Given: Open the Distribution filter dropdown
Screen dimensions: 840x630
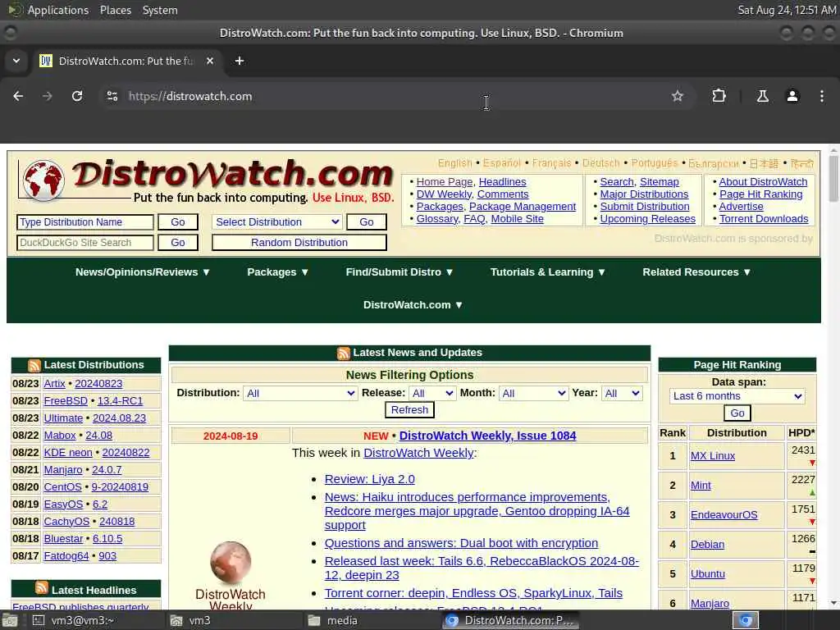Looking at the screenshot, I should [300, 393].
